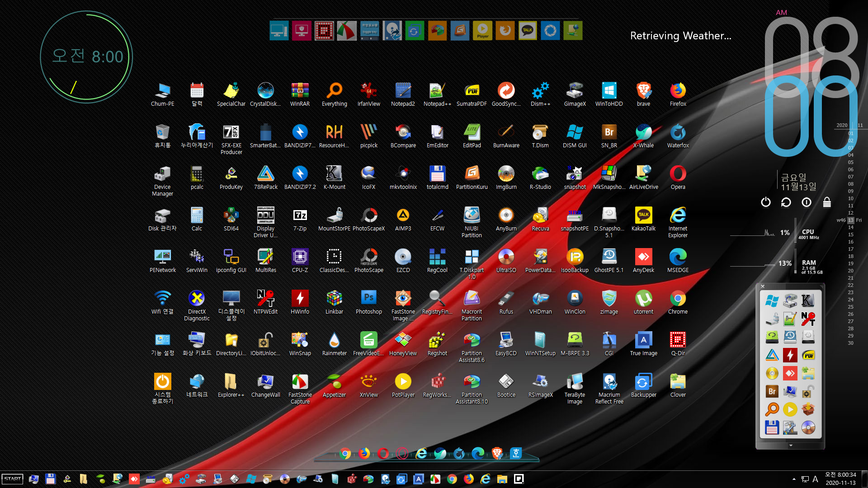Image resolution: width=868 pixels, height=488 pixels.
Task: Click the KakaoTalk icon in top dock
Action: (x=528, y=31)
